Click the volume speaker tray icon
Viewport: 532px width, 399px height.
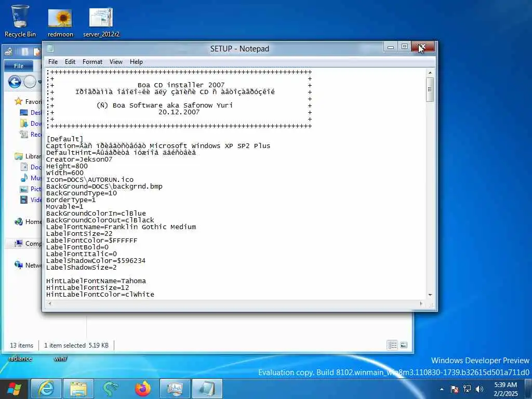[480, 389]
